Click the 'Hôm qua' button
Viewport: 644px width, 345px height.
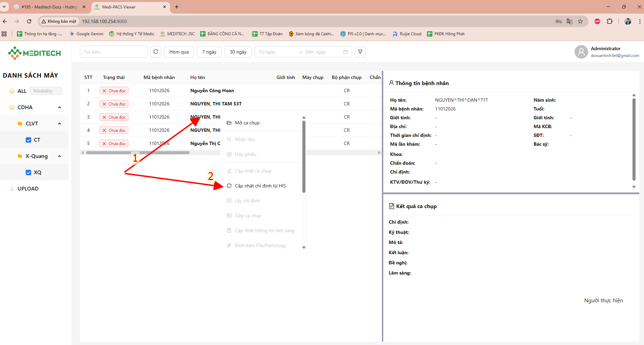(179, 52)
